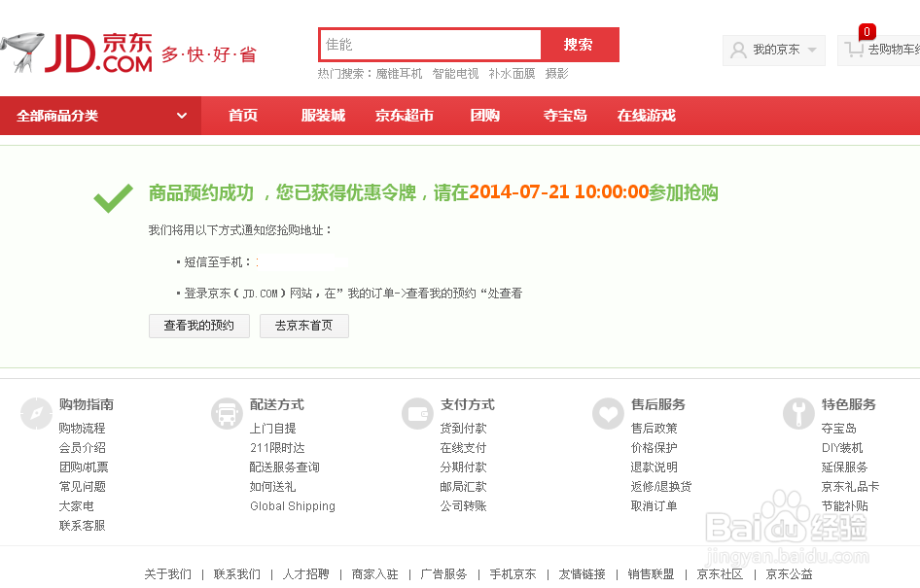Open the 邮局汇款 link

tap(464, 487)
